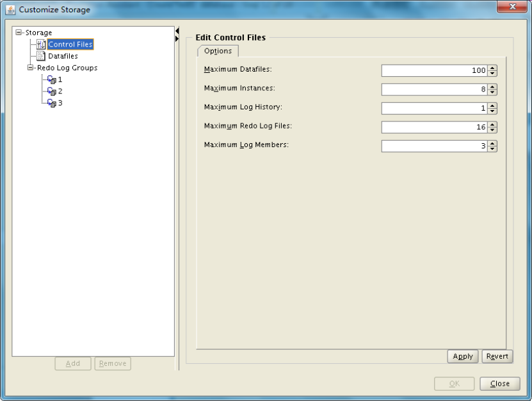Image resolution: width=532 pixels, height=401 pixels.
Task: Select redo log group 1 icon
Action: pyautogui.click(x=52, y=79)
